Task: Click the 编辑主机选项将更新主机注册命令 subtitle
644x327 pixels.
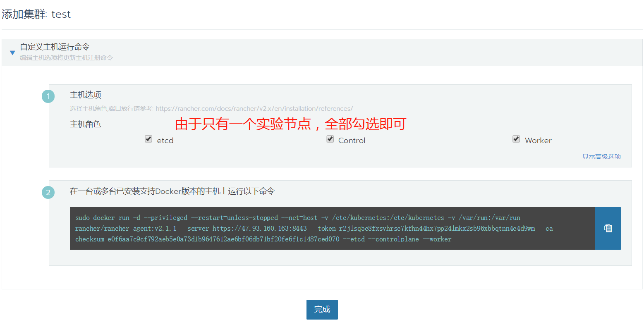Action: pos(66,57)
